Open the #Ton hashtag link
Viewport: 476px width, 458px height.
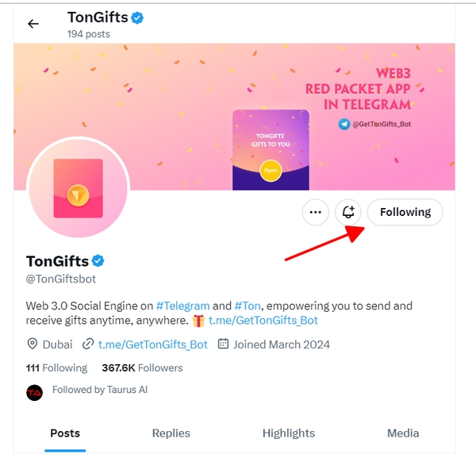(249, 306)
